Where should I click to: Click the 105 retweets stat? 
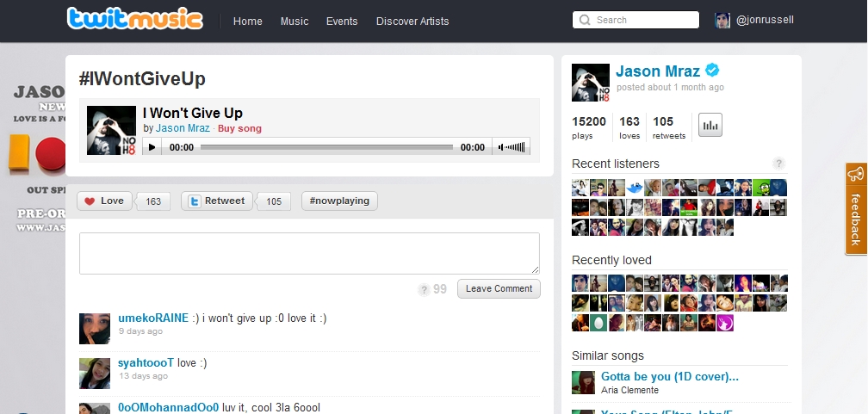pyautogui.click(x=669, y=127)
